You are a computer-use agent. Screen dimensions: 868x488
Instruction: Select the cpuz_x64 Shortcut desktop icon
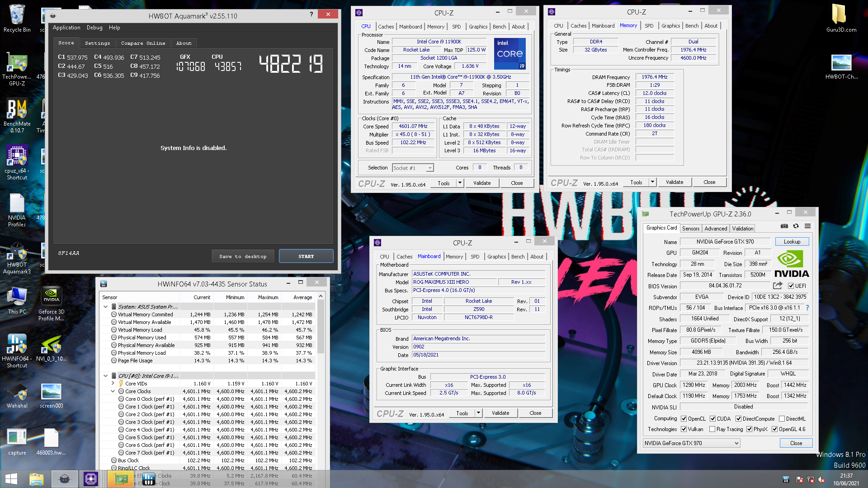(x=17, y=163)
